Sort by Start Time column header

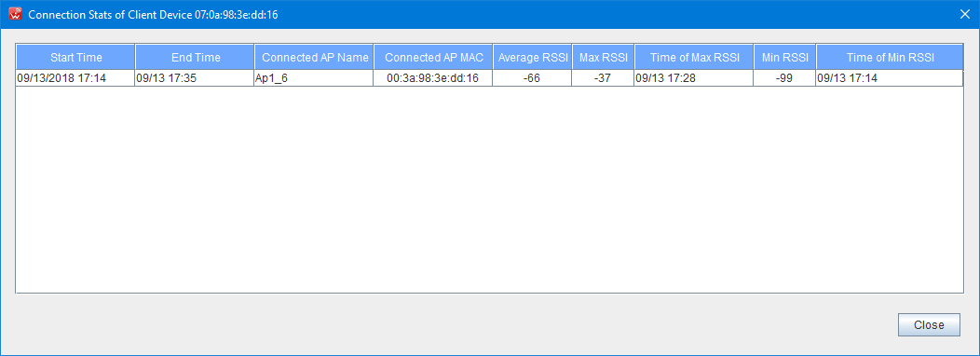point(75,57)
